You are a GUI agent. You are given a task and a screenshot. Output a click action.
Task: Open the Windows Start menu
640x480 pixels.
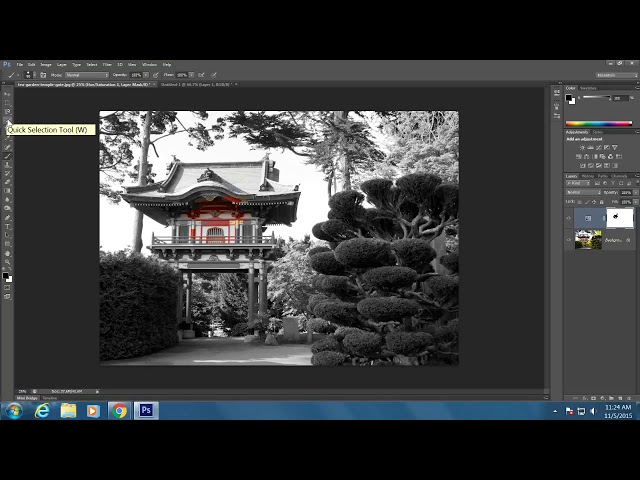[x=14, y=411]
